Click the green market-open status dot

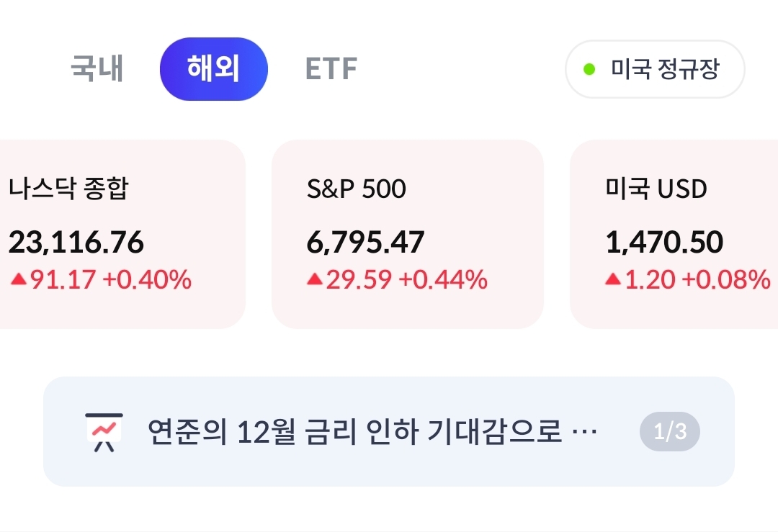click(x=589, y=70)
